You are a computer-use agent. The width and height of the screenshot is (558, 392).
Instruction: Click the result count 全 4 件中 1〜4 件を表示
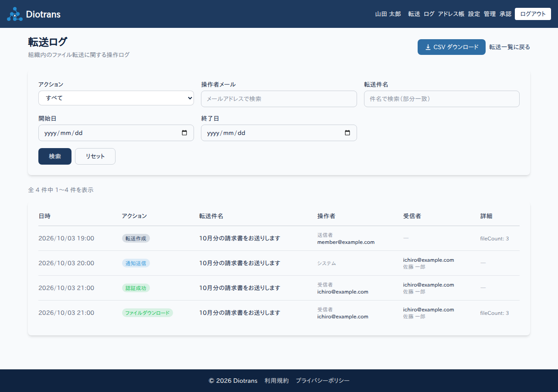coord(61,190)
